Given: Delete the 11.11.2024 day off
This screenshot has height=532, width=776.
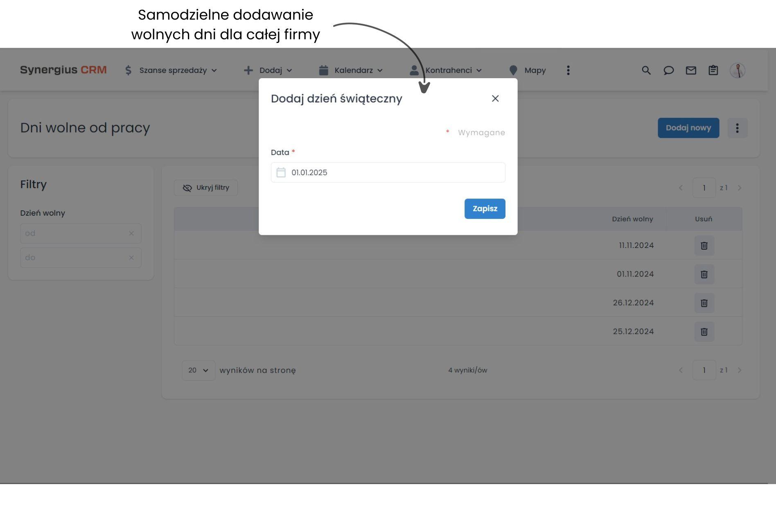Looking at the screenshot, I should [704, 246].
